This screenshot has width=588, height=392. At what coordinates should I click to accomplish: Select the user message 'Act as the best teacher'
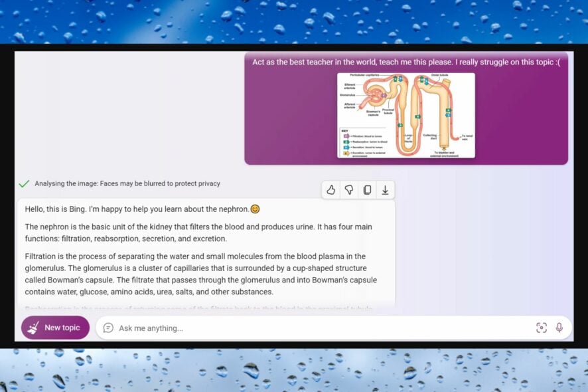(x=406, y=62)
